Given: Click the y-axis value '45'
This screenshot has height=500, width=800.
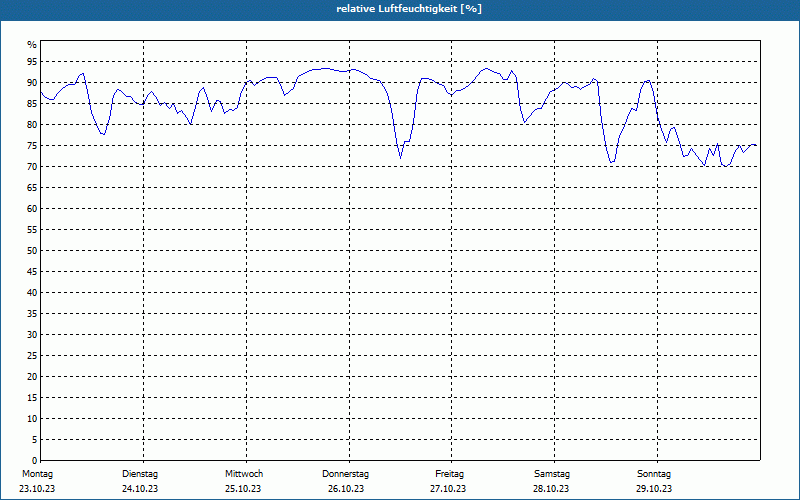Looking at the screenshot, I should point(32,272).
